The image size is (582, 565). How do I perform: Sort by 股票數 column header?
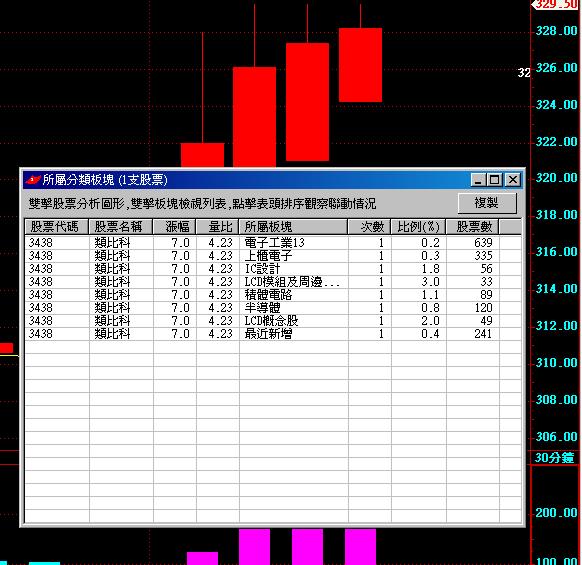click(473, 226)
